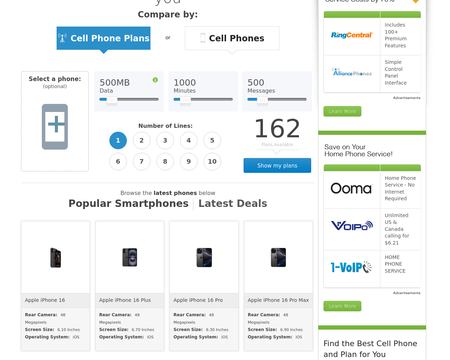This screenshot has height=360, width=450.
Task: Click Learn More under home phone ads
Action: coord(342,306)
